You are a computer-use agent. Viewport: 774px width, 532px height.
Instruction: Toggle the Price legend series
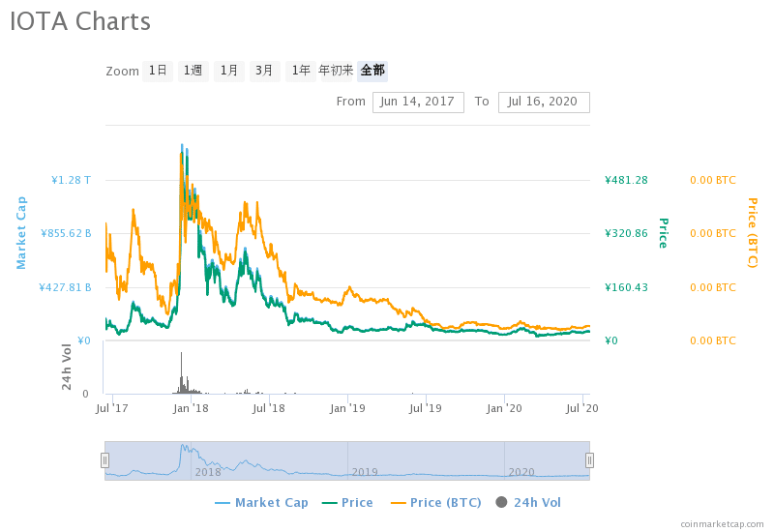coord(347,502)
